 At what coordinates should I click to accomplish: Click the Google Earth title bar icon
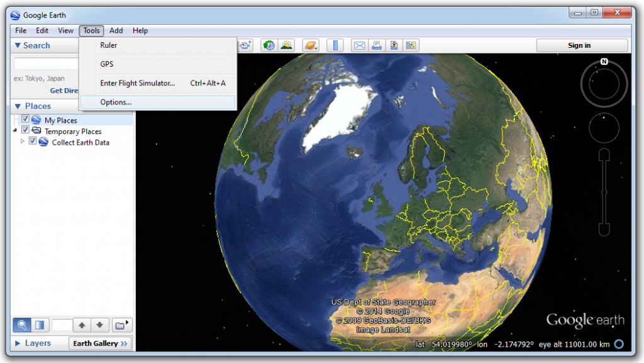click(16, 15)
